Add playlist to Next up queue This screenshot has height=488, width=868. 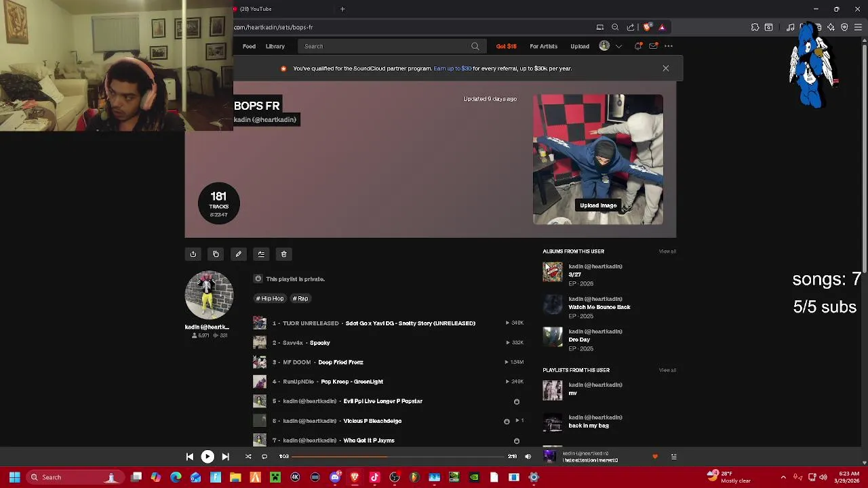[x=261, y=254]
